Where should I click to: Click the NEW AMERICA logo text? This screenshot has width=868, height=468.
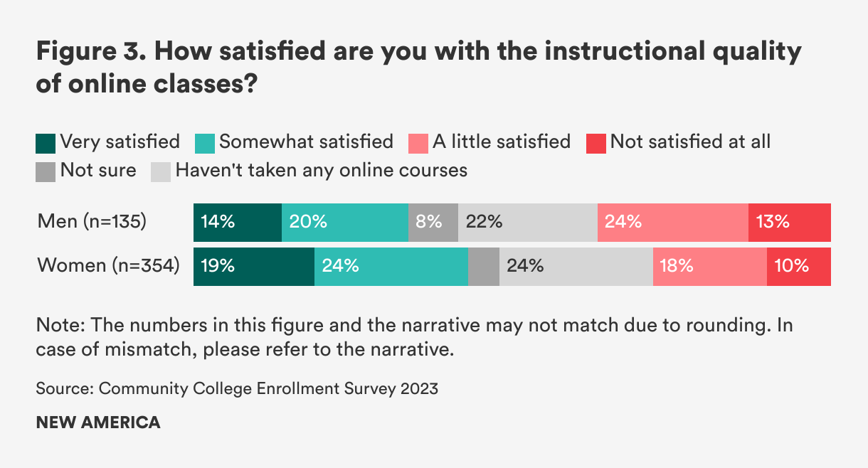click(x=98, y=422)
